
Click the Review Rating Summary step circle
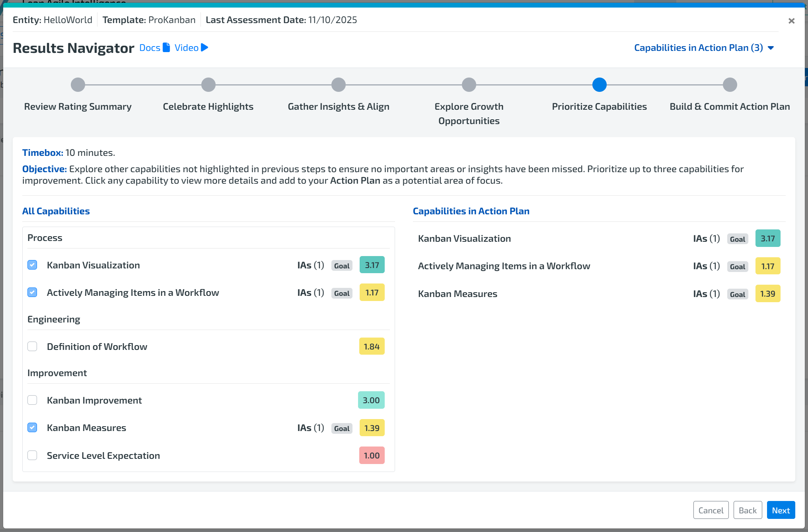coord(78,85)
